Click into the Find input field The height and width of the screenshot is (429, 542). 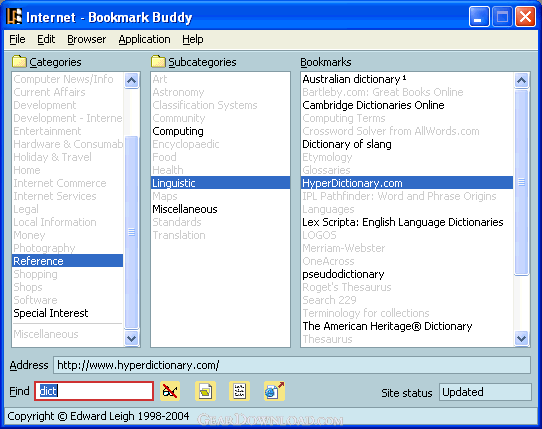(x=94, y=391)
